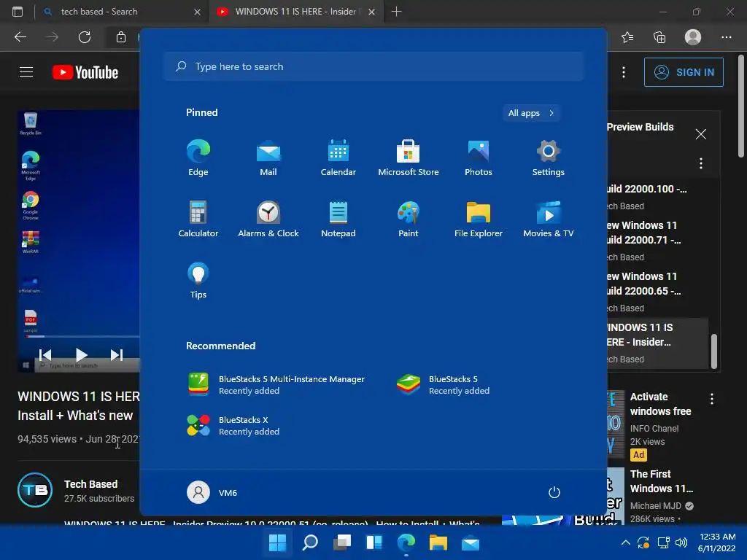The width and height of the screenshot is (747, 560).
Task: Open Edge Favorites star icon
Action: point(627,37)
